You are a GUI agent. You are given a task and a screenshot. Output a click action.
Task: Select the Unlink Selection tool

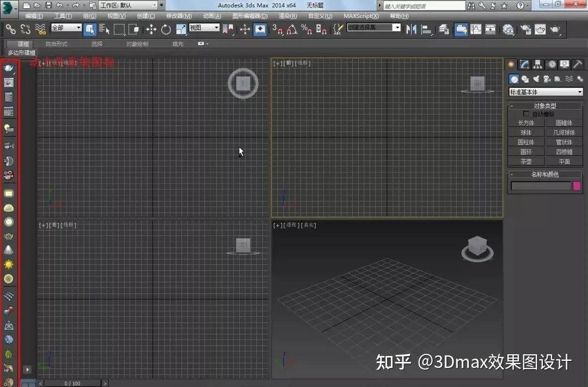26,29
